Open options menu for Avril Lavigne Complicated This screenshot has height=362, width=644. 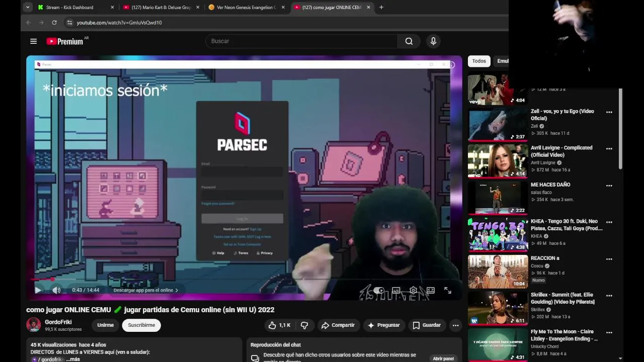[x=609, y=149]
